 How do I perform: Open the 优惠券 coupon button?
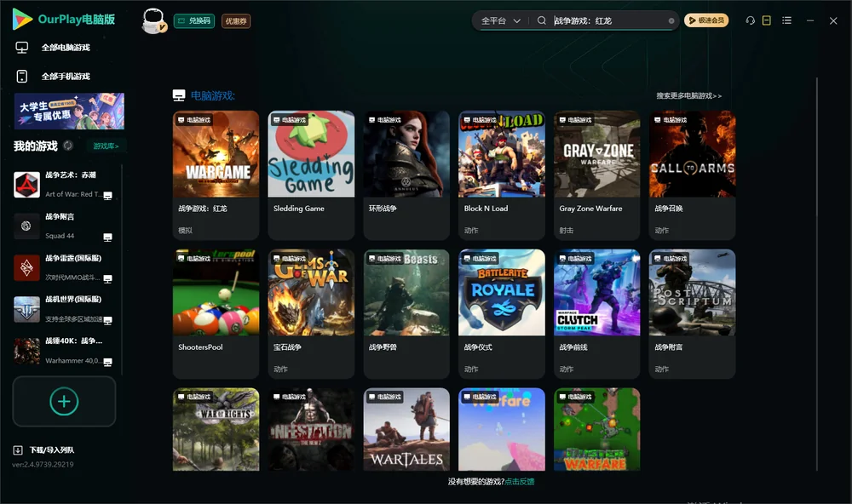tap(236, 20)
